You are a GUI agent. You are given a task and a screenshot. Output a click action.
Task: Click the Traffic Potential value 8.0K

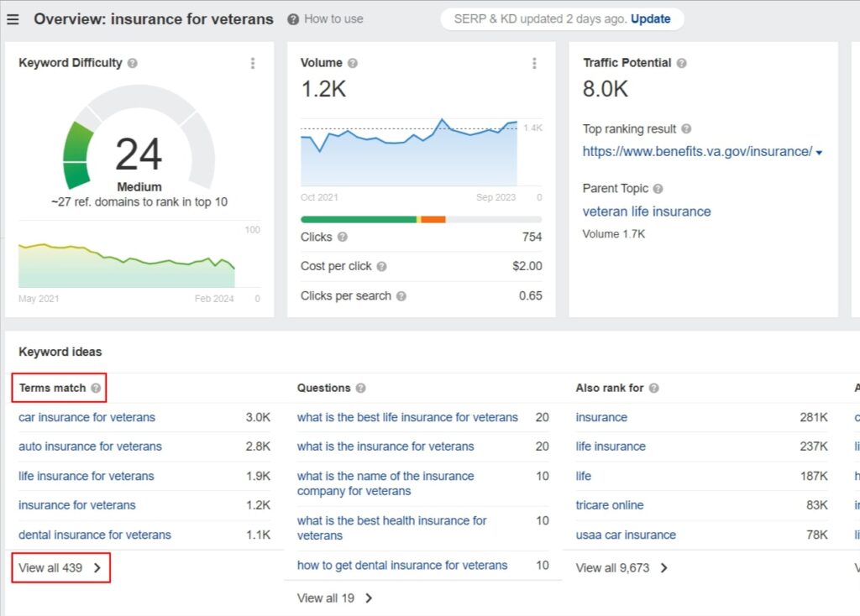point(606,89)
